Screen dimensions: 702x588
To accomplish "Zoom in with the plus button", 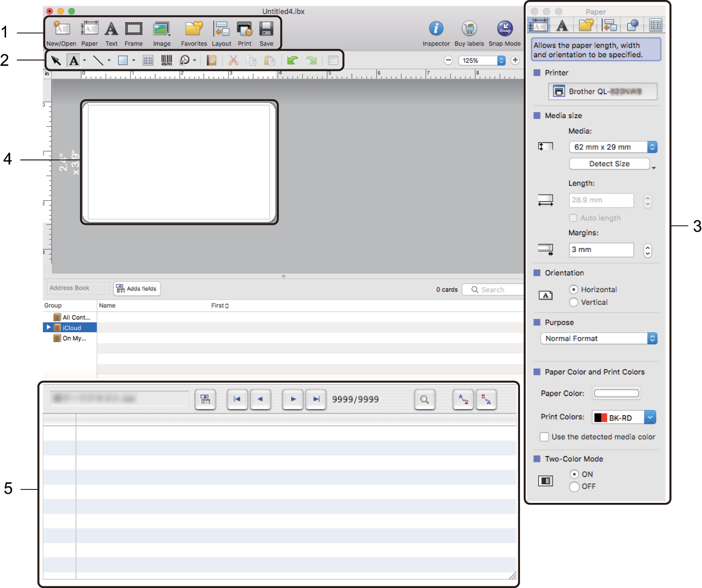I will pos(515,60).
